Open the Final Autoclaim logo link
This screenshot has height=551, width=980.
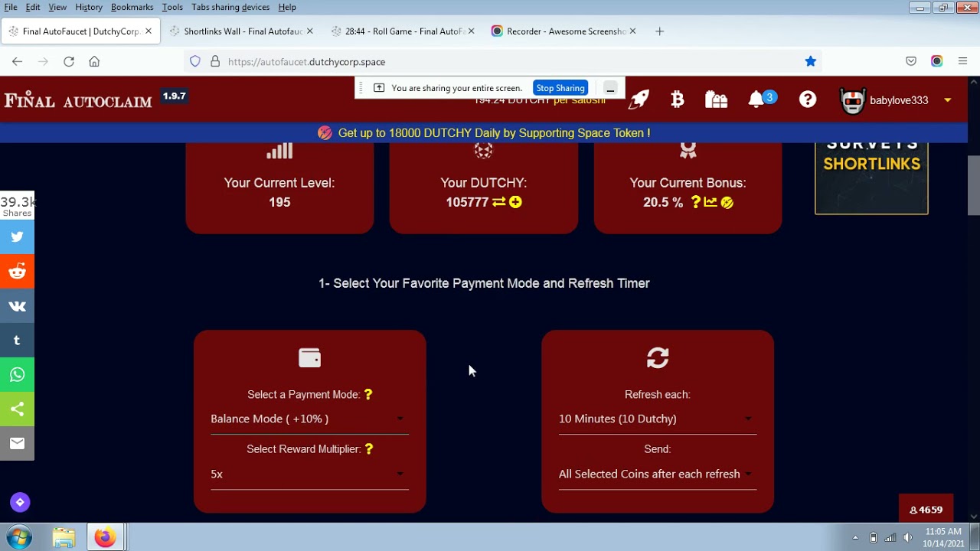78,100
